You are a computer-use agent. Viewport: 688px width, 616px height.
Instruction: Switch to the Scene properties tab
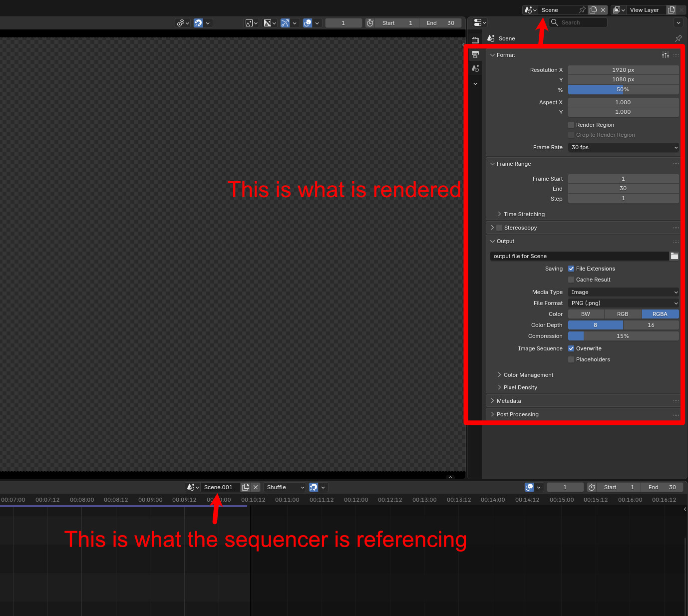tap(475, 68)
